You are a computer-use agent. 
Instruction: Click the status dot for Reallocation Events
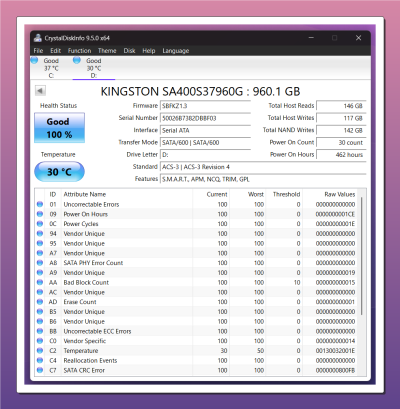[x=40, y=360]
